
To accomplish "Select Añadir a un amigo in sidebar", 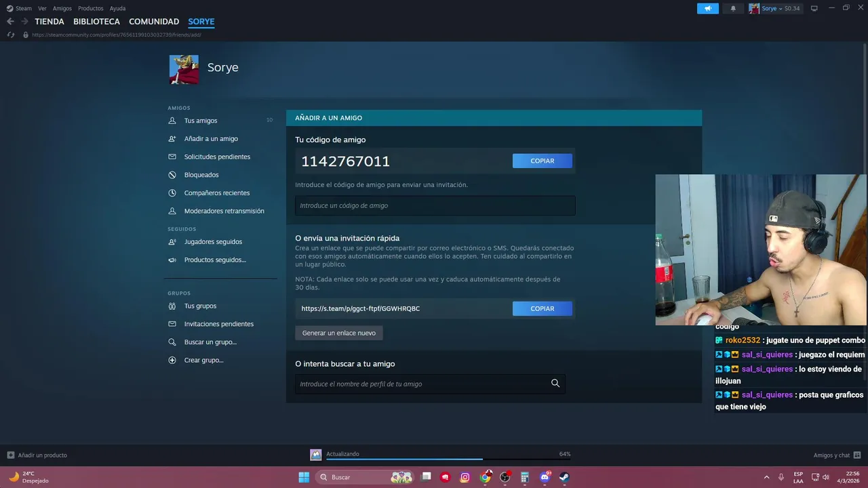I will click(x=211, y=139).
